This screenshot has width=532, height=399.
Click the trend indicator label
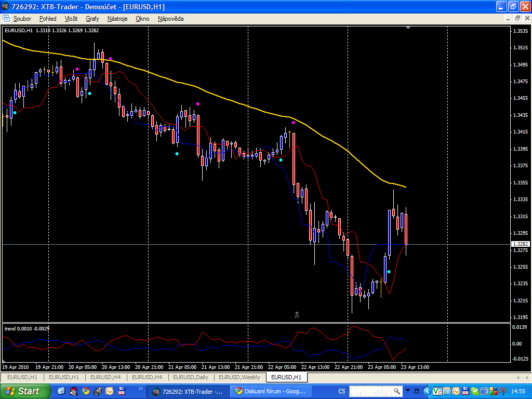(27, 328)
